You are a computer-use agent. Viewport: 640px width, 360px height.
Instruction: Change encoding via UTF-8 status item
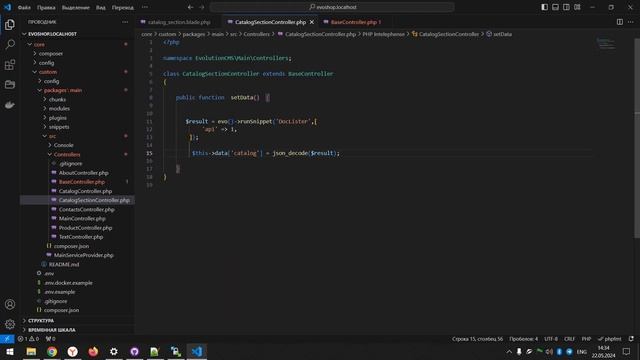[551, 339]
